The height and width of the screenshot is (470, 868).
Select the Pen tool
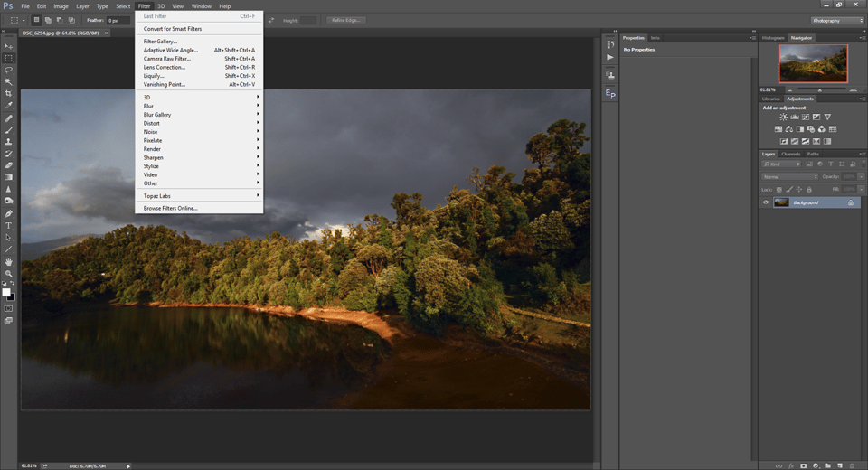(8, 213)
